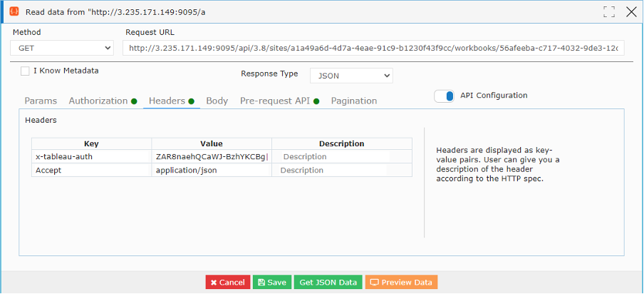Viewport: 644px width, 294px height.
Task: Click Get JSON Data button
Action: (328, 282)
